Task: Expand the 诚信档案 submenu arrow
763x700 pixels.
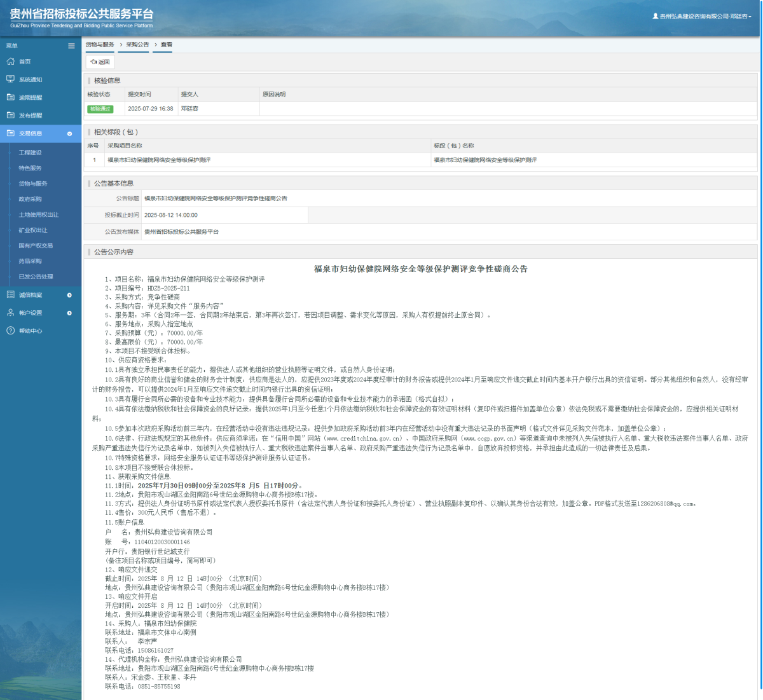Action: pos(69,295)
